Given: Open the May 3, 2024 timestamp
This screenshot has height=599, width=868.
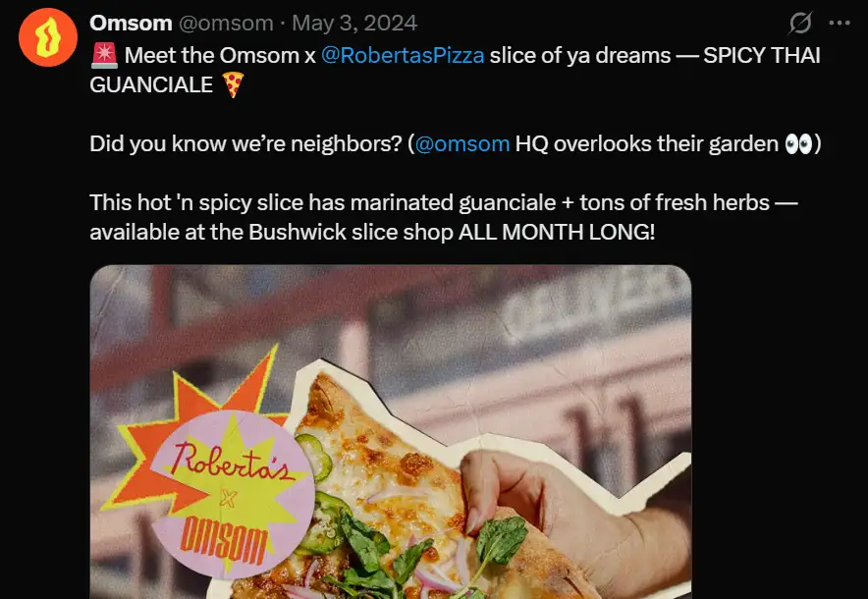Looking at the screenshot, I should pos(354,24).
